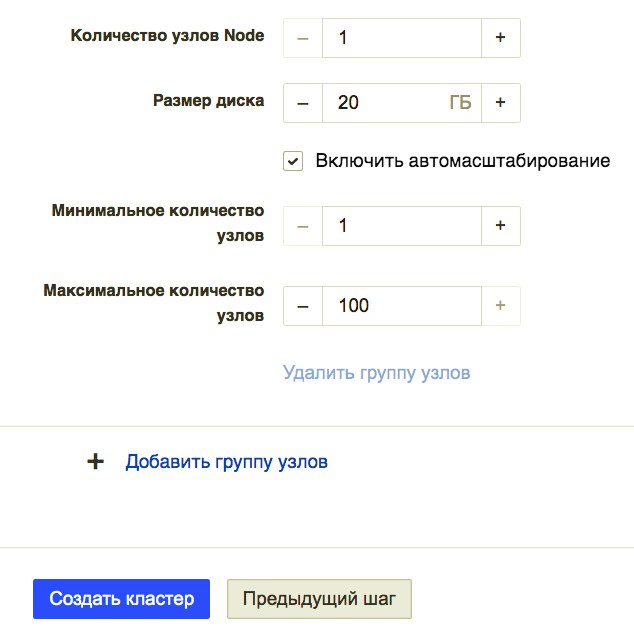Click 'Удалить группу узлов' link
The height and width of the screenshot is (632, 634).
(376, 373)
